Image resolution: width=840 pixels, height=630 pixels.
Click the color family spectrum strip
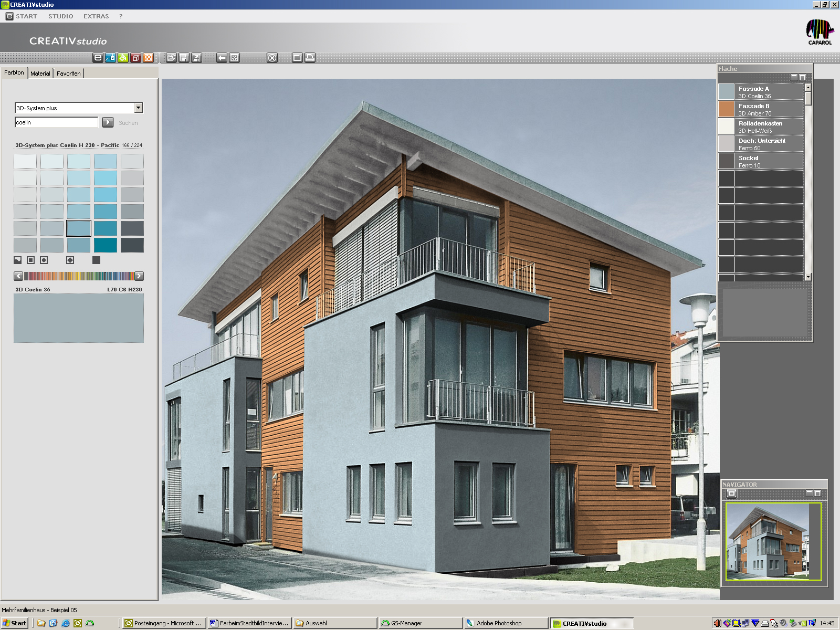click(79, 276)
